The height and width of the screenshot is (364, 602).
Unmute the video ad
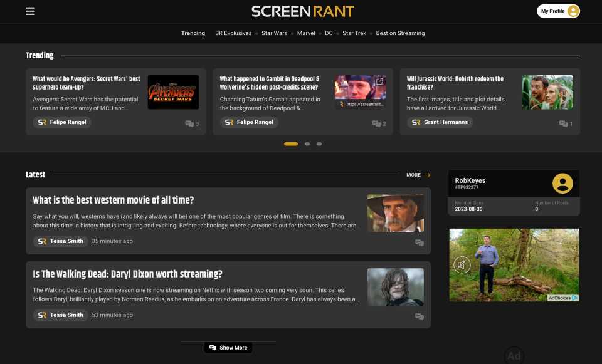pyautogui.click(x=462, y=264)
